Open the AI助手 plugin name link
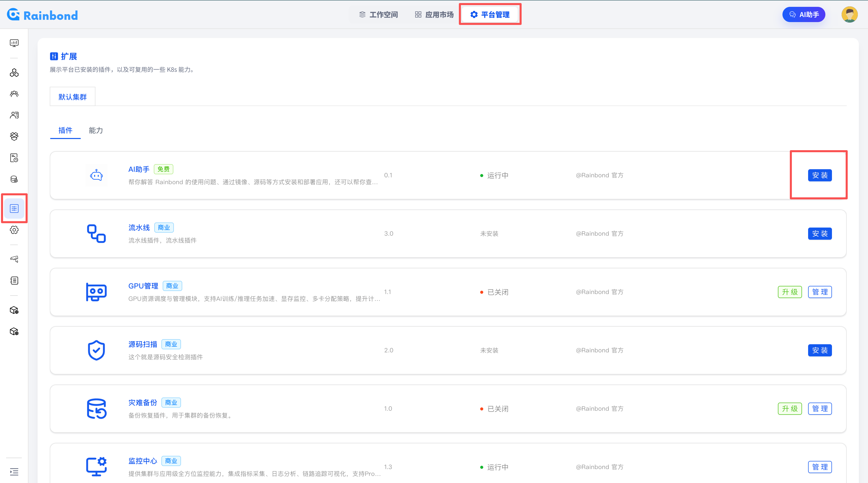The image size is (868, 483). pyautogui.click(x=139, y=169)
